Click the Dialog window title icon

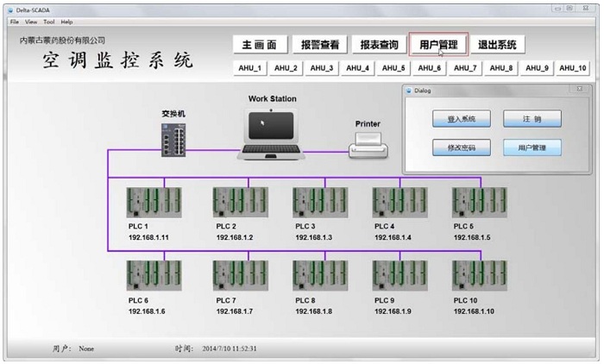(409, 91)
